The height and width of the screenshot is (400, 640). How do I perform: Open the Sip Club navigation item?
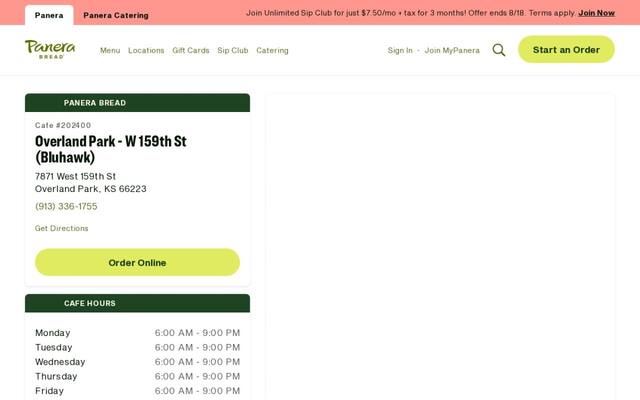pyautogui.click(x=233, y=50)
